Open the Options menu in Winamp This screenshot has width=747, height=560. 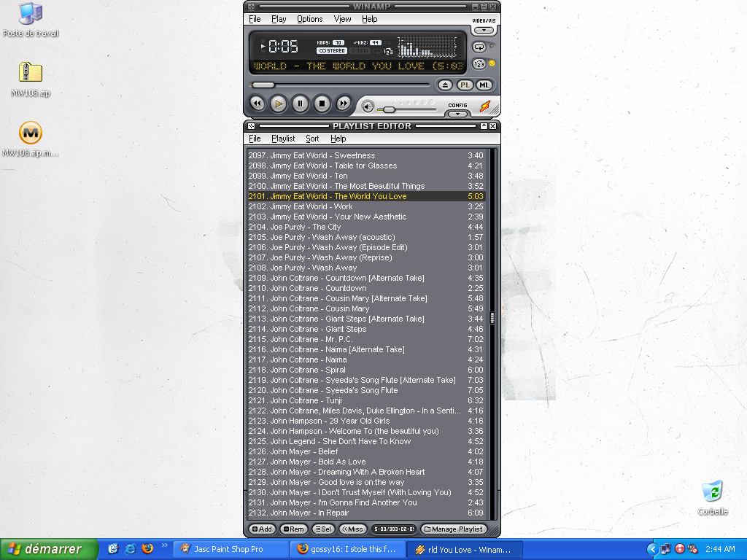coord(309,19)
